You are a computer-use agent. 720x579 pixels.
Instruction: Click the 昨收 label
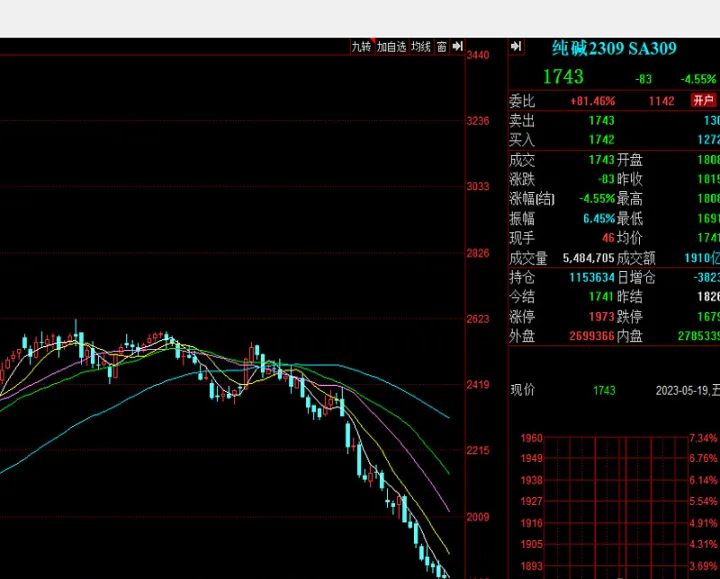tap(630, 180)
